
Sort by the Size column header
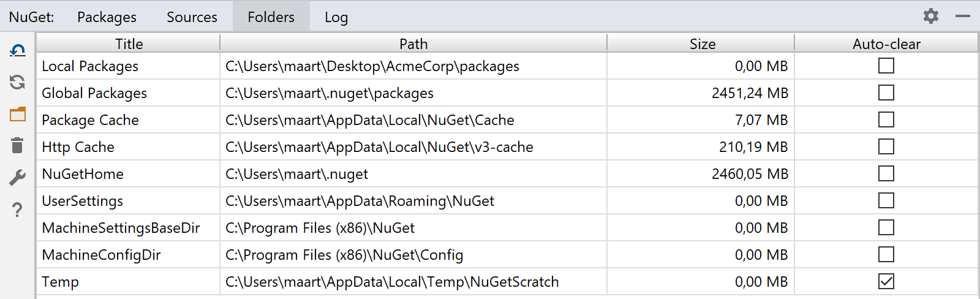[701, 44]
